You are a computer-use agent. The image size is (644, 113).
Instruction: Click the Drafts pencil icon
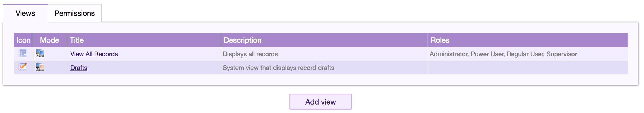click(23, 67)
